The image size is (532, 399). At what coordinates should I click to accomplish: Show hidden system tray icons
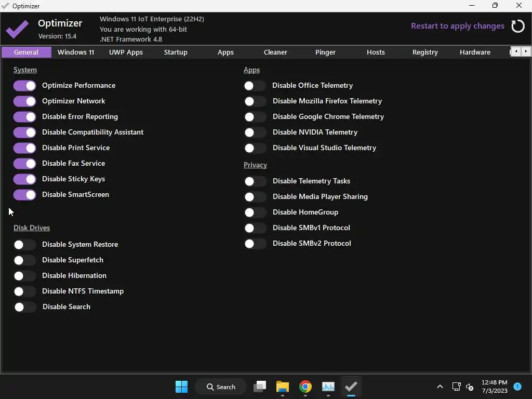point(440,387)
